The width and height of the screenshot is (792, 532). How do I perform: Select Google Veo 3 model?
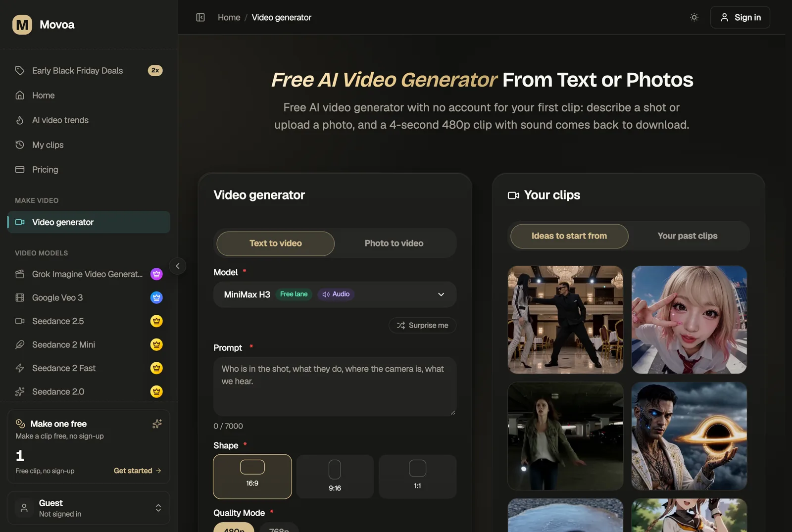pyautogui.click(x=89, y=297)
